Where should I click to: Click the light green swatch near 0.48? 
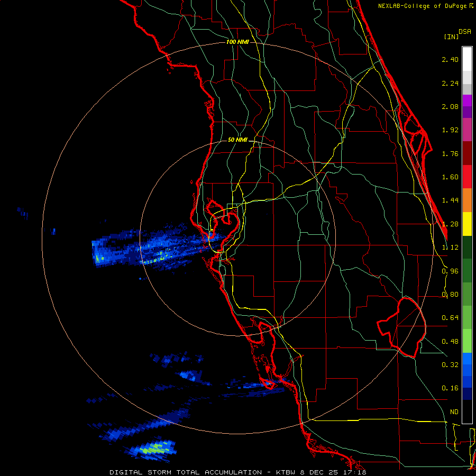point(467,341)
